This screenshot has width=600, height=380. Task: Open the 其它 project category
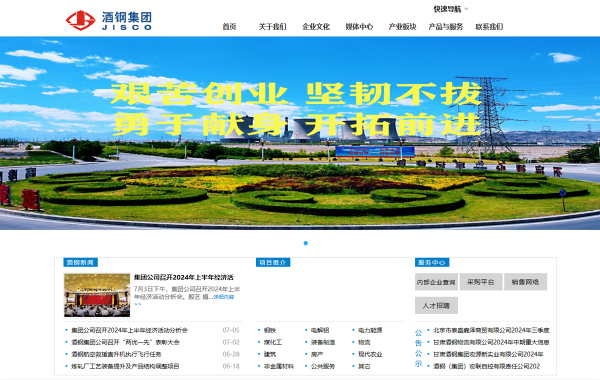coord(364,366)
